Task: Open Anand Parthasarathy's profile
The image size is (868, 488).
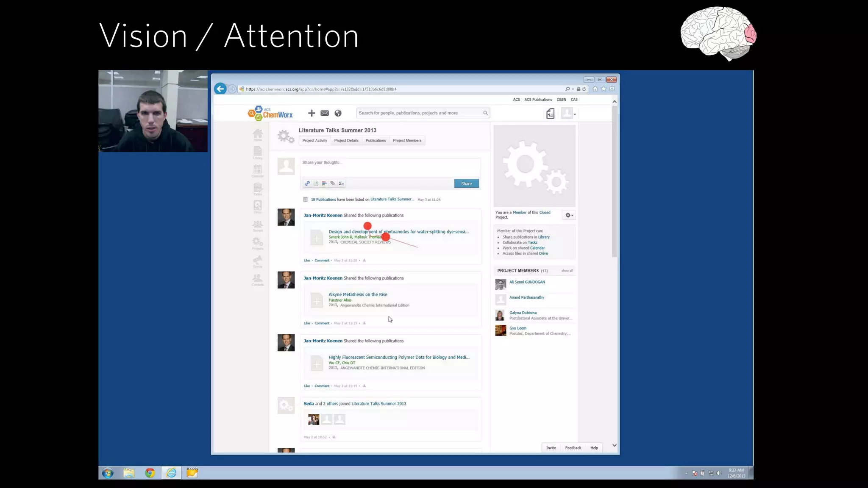Action: tap(526, 297)
